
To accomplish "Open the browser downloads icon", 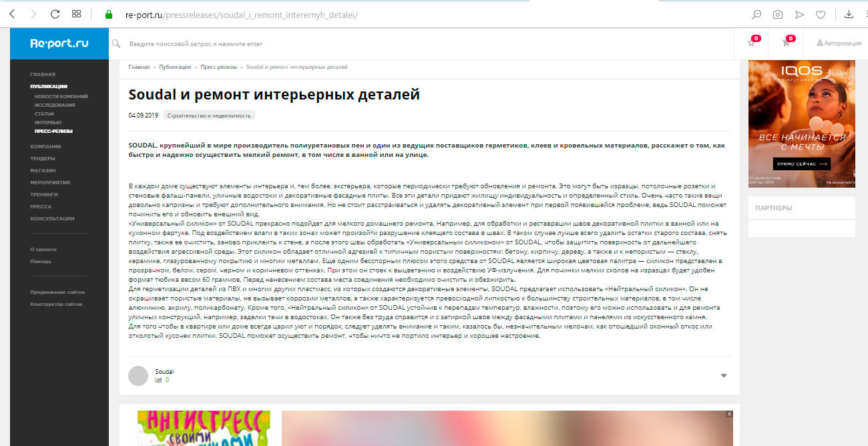I will point(849,14).
